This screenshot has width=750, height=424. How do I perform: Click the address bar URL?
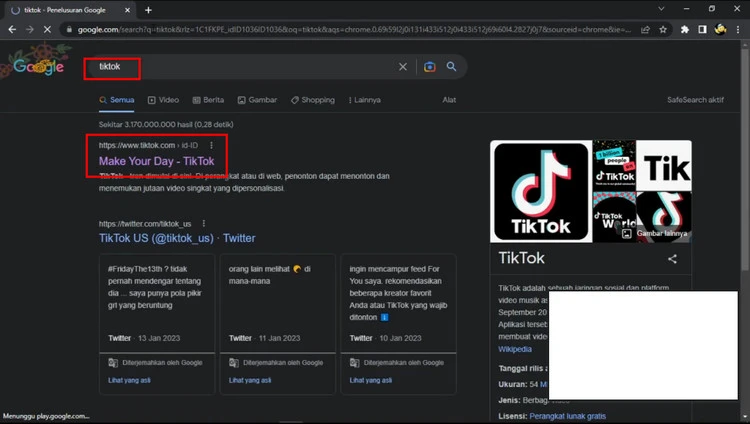pos(354,30)
